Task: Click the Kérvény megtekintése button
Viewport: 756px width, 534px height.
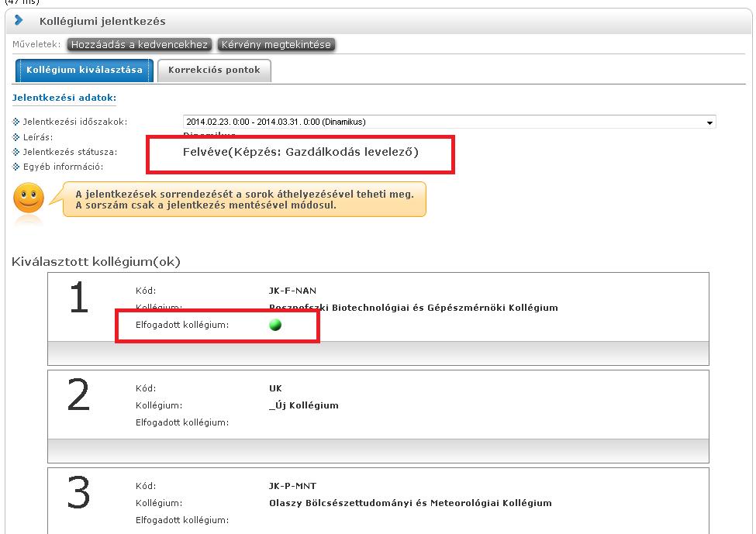Action: point(276,45)
